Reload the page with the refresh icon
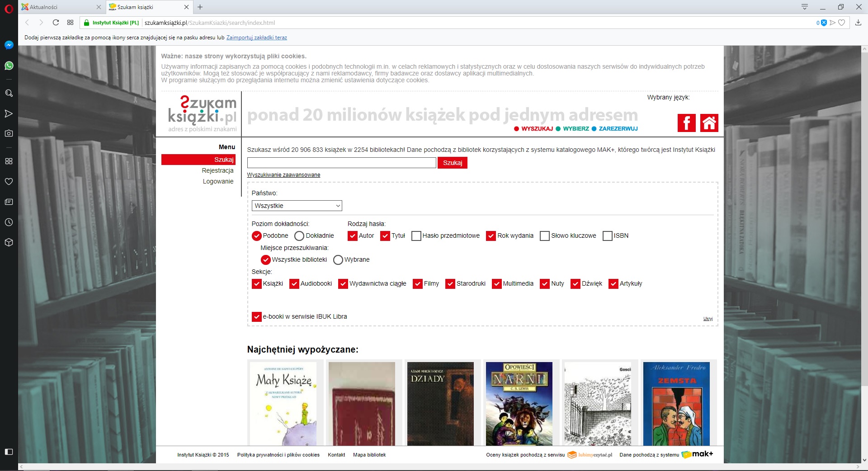 [56, 23]
